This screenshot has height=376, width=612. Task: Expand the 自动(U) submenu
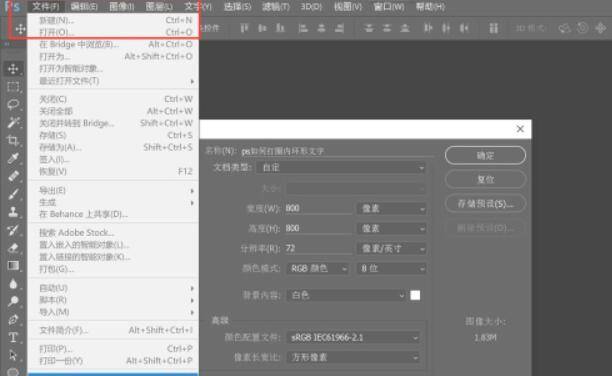(114, 288)
